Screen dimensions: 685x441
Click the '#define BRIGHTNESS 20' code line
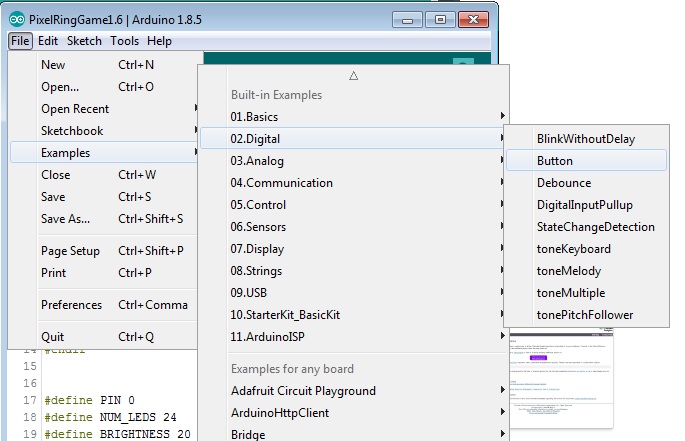click(118, 434)
